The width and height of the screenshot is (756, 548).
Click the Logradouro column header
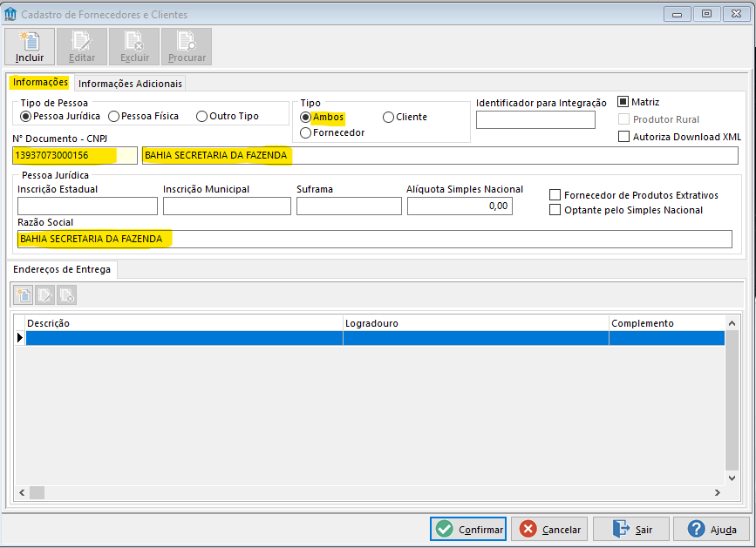coord(476,323)
